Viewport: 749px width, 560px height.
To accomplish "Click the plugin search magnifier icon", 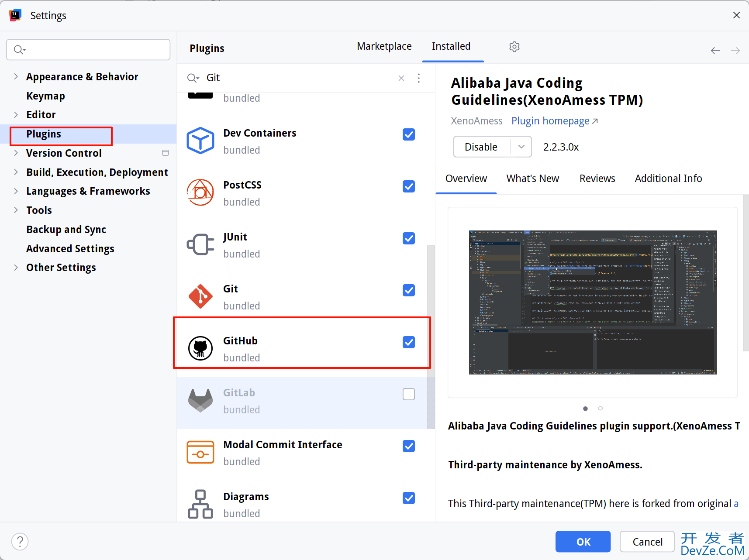I will (193, 78).
